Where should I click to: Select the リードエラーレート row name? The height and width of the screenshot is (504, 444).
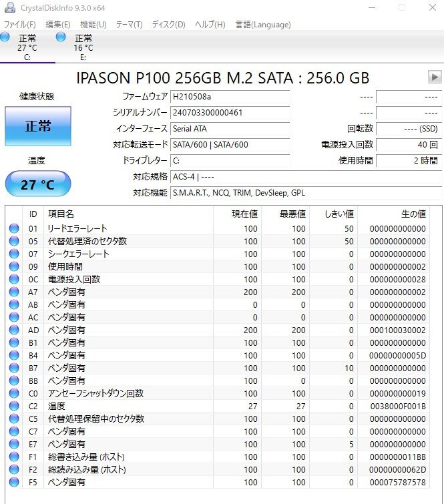tap(77, 228)
